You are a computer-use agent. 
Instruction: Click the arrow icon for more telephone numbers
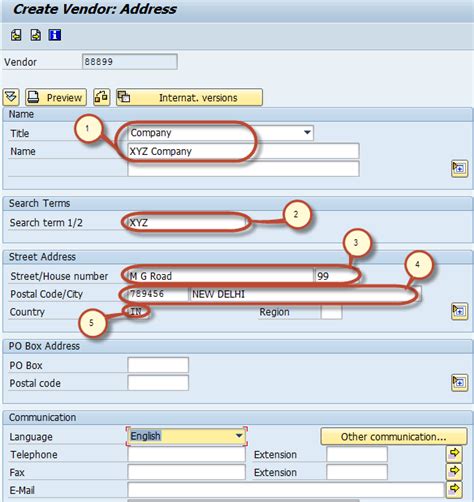pos(454,453)
